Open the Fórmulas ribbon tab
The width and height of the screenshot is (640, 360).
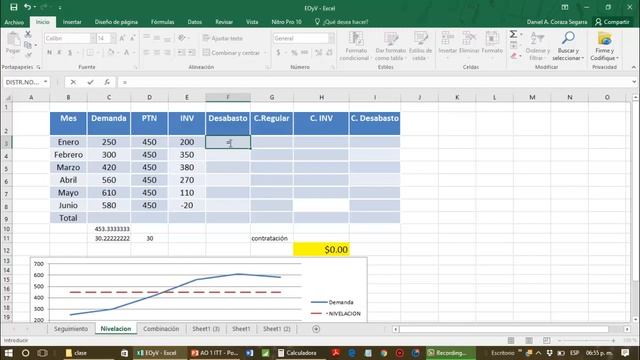coord(162,22)
